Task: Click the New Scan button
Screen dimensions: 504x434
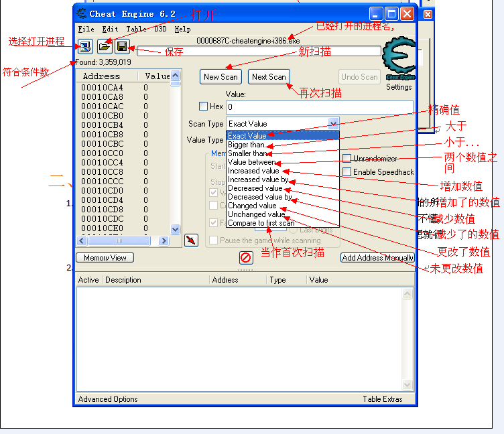Action: click(220, 77)
